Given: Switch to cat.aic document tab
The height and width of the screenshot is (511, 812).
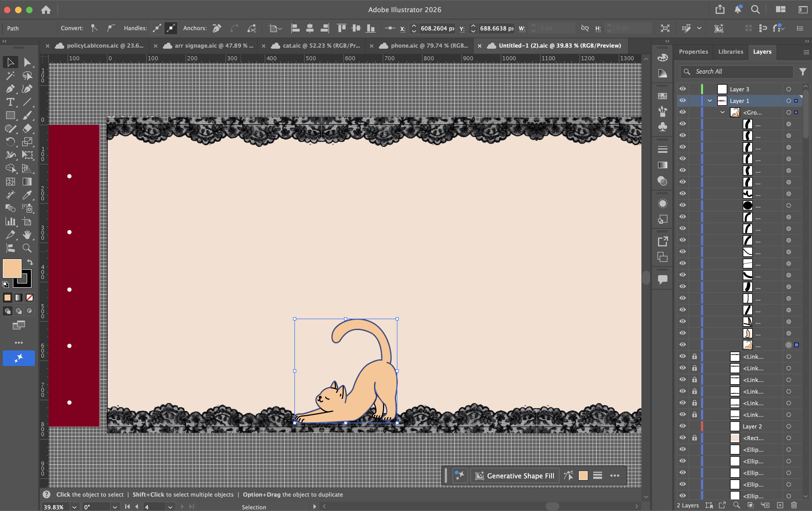Looking at the screenshot, I should pyautogui.click(x=321, y=45).
